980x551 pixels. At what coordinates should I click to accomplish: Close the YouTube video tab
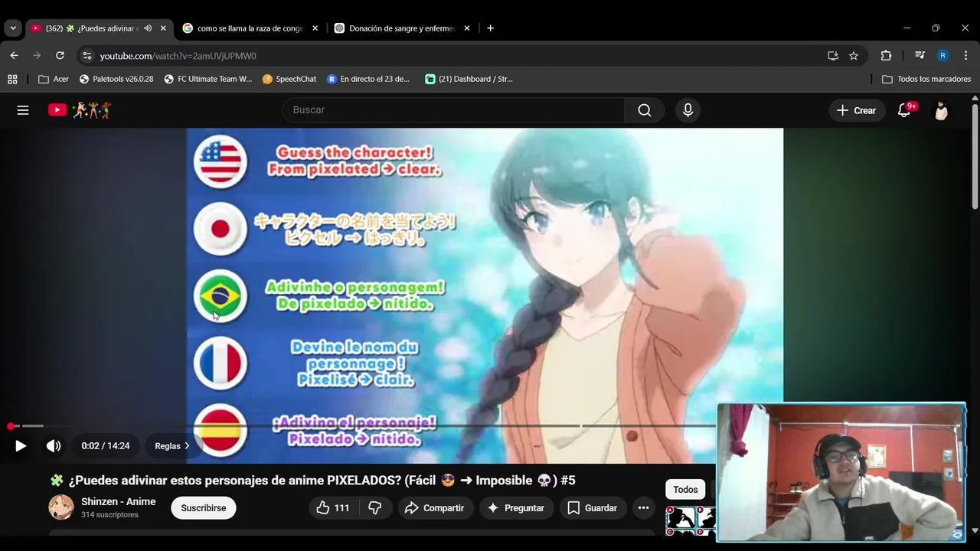[163, 28]
